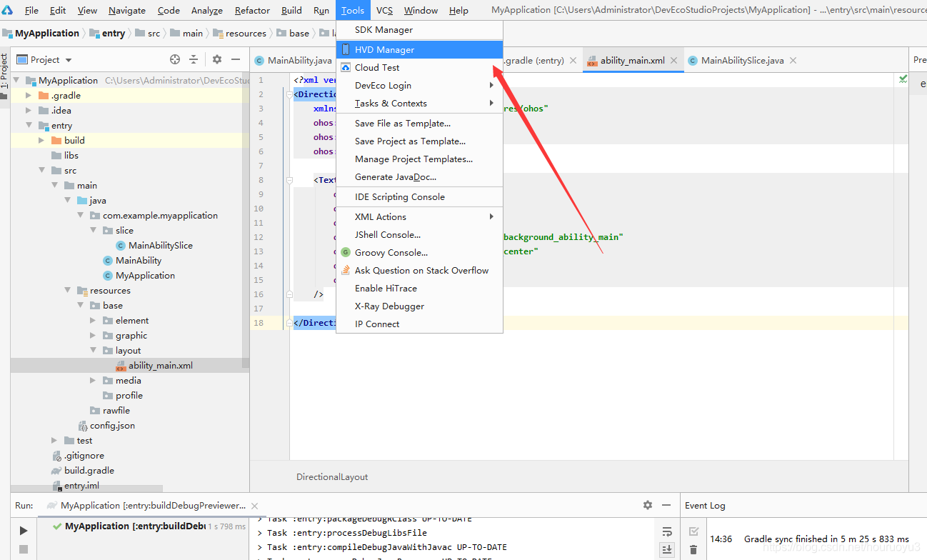Expand the .idea folder
This screenshot has height=560, width=927.
click(x=29, y=110)
